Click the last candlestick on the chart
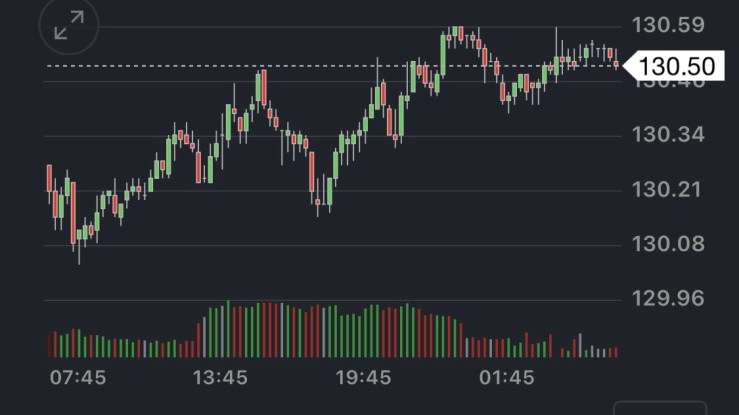This screenshot has width=739, height=415. click(x=616, y=62)
